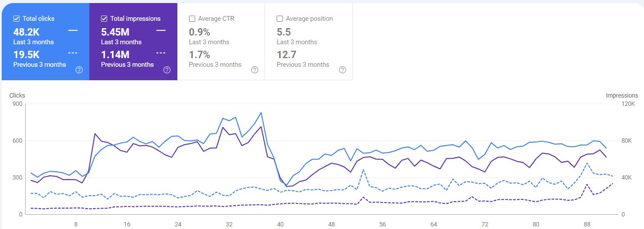644x229 pixels.
Task: Click solid line legend beside 5.45M
Action: pos(161,30)
